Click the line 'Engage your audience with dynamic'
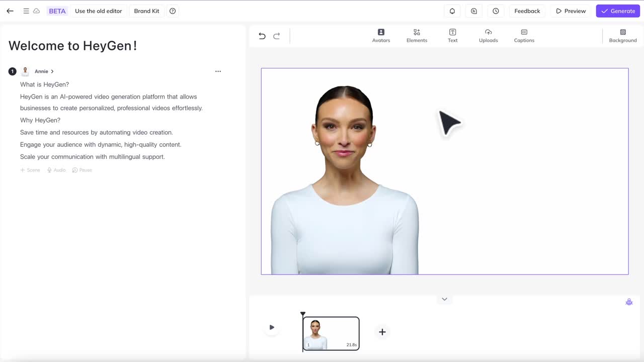 tap(101, 144)
